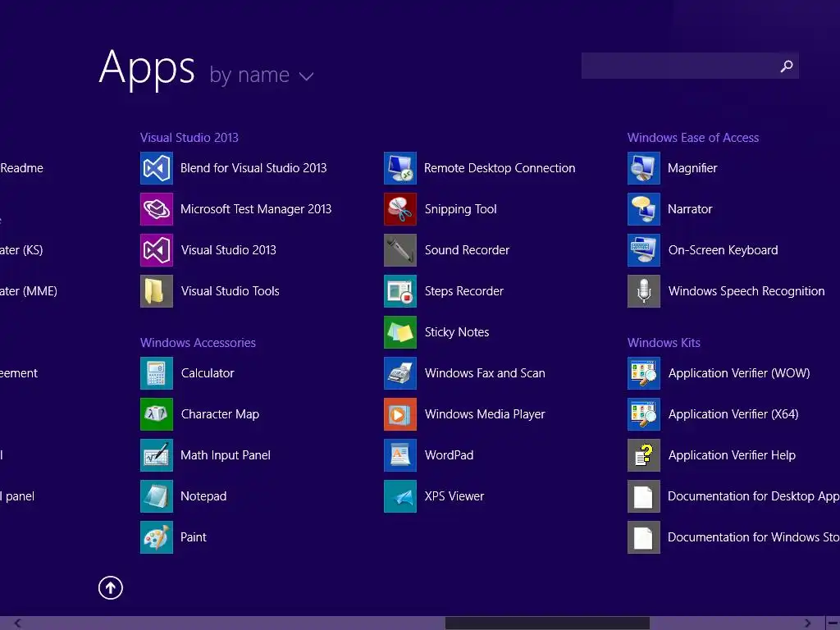Click the search magnifier button

[x=787, y=66]
